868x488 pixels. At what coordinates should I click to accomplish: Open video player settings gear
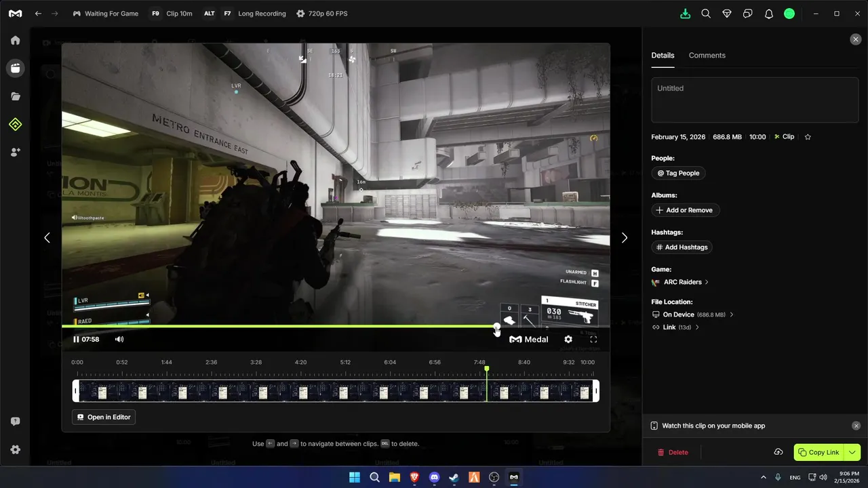coord(568,340)
